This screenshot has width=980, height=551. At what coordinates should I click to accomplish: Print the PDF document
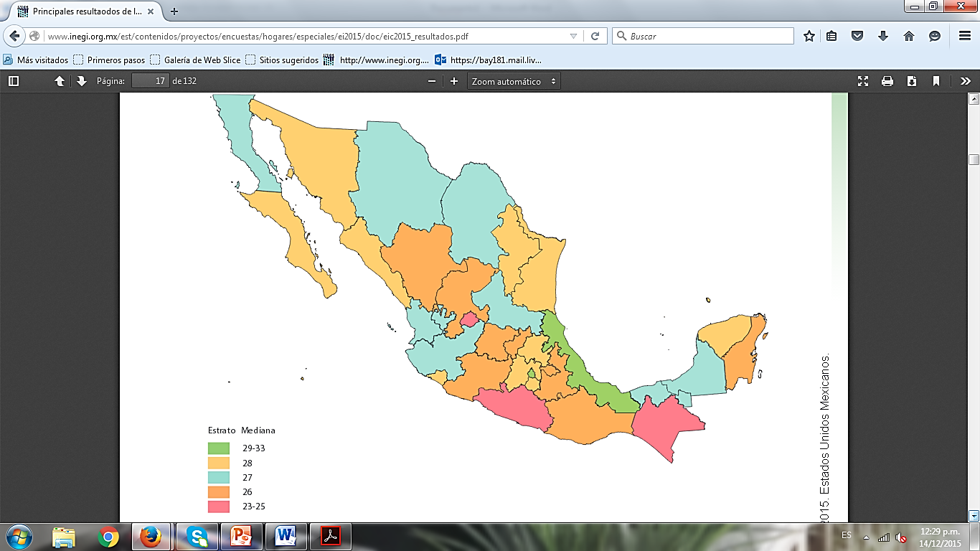click(x=887, y=81)
